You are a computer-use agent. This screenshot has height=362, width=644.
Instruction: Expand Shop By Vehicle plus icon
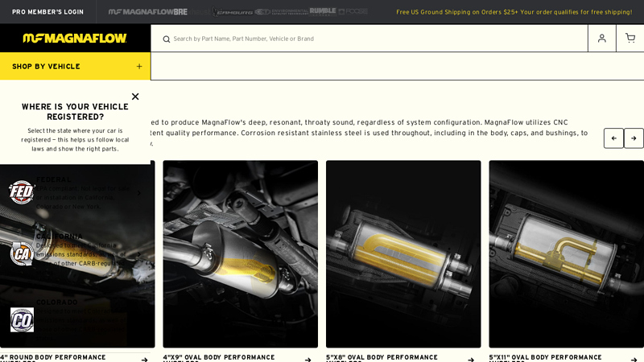139,66
